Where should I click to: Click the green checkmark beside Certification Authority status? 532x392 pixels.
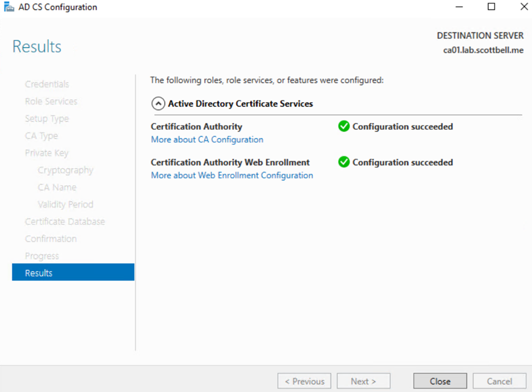coord(344,127)
